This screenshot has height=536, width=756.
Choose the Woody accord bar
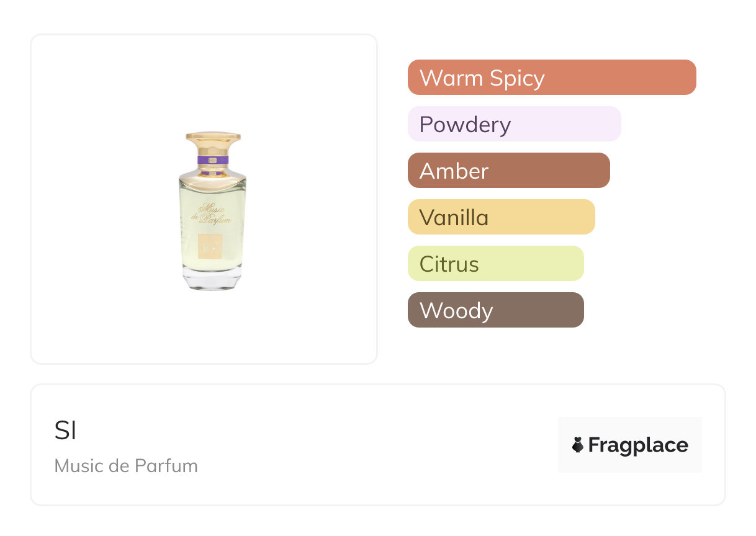(x=495, y=310)
